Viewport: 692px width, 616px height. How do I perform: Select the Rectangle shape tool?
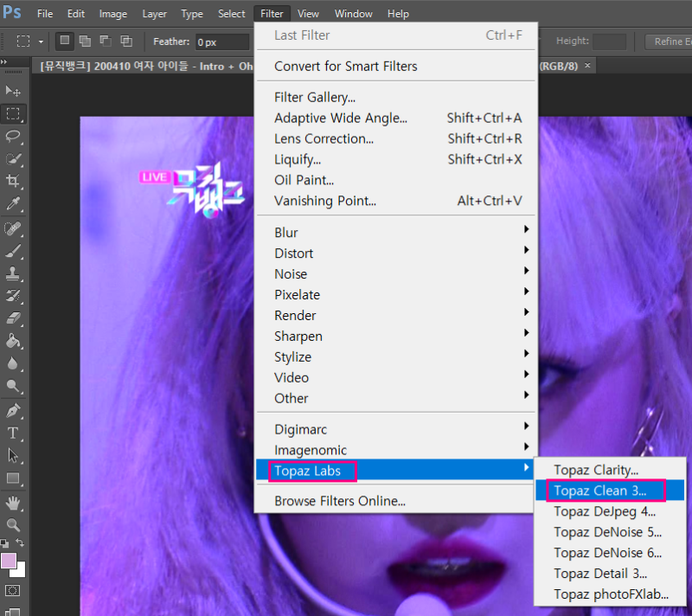pos(13,478)
